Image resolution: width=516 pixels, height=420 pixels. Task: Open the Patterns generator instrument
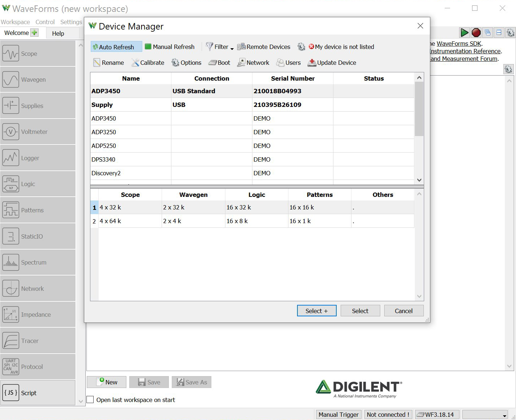38,210
